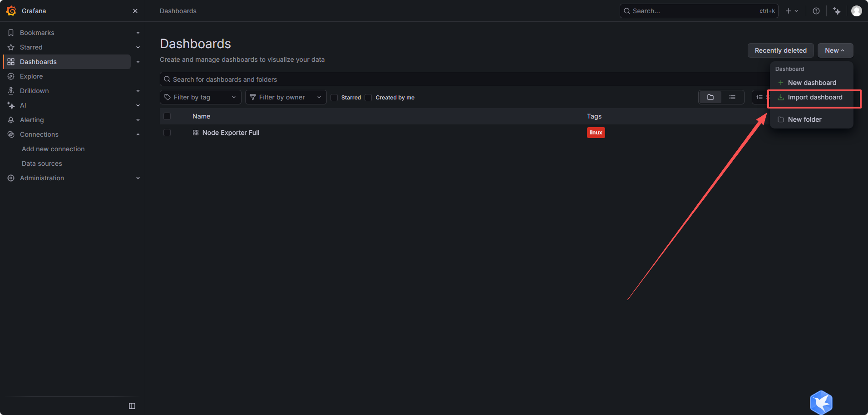Image resolution: width=868 pixels, height=415 pixels.
Task: Open the Grafana Assistant sparkle icon in header
Action: coord(837,11)
